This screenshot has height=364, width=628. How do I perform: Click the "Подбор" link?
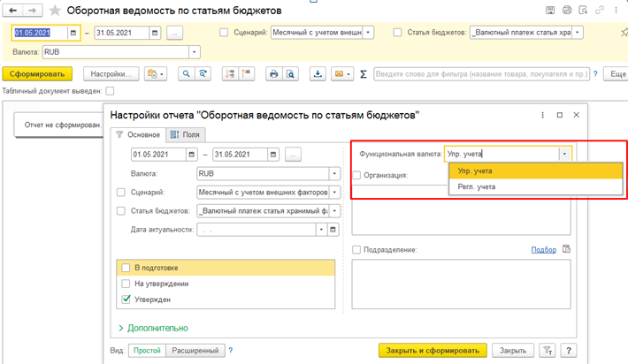(543, 250)
